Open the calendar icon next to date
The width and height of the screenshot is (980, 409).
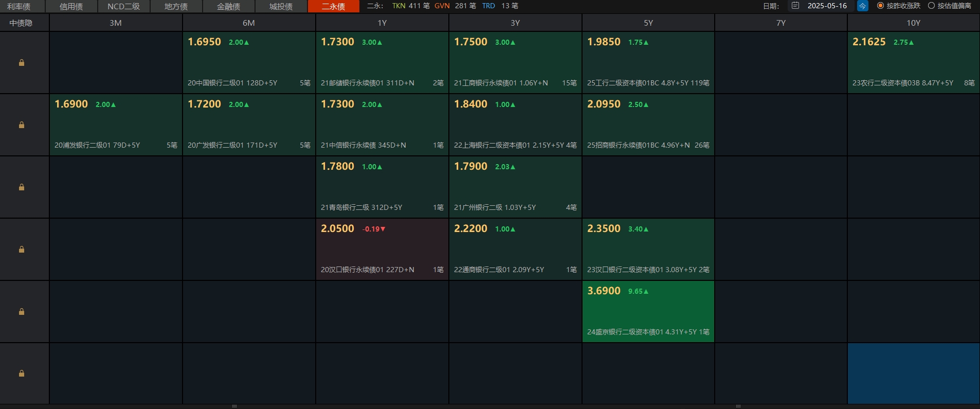(x=795, y=6)
